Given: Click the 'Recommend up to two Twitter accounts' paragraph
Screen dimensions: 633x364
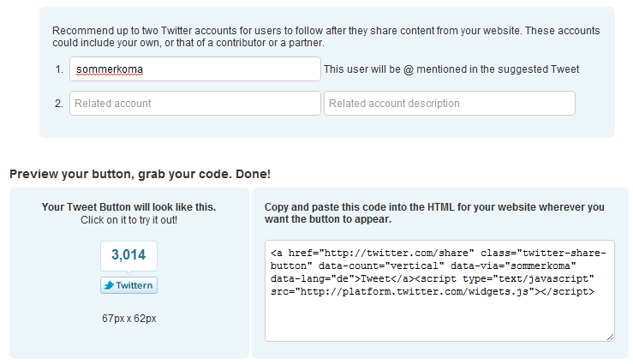Looking at the screenshot, I should click(325, 37).
